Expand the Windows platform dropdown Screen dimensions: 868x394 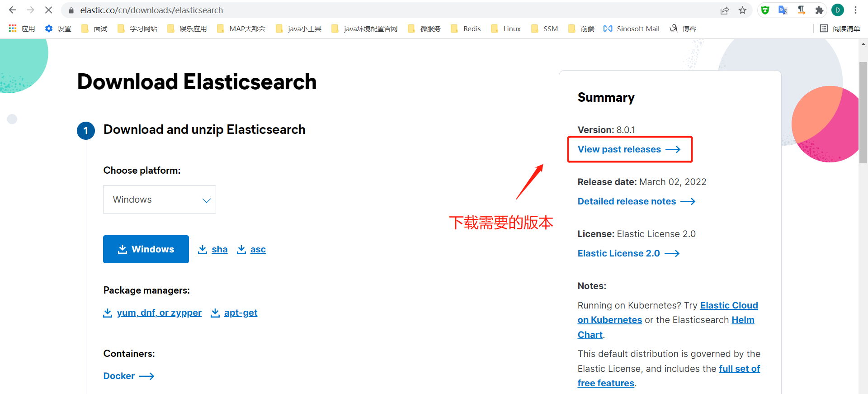pos(160,199)
